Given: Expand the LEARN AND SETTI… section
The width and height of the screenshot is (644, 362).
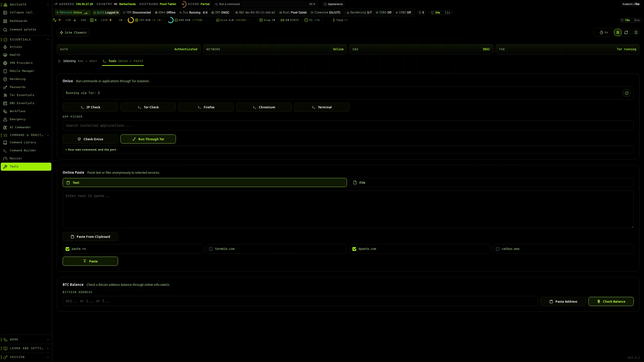Looking at the screenshot, I should click(26, 348).
